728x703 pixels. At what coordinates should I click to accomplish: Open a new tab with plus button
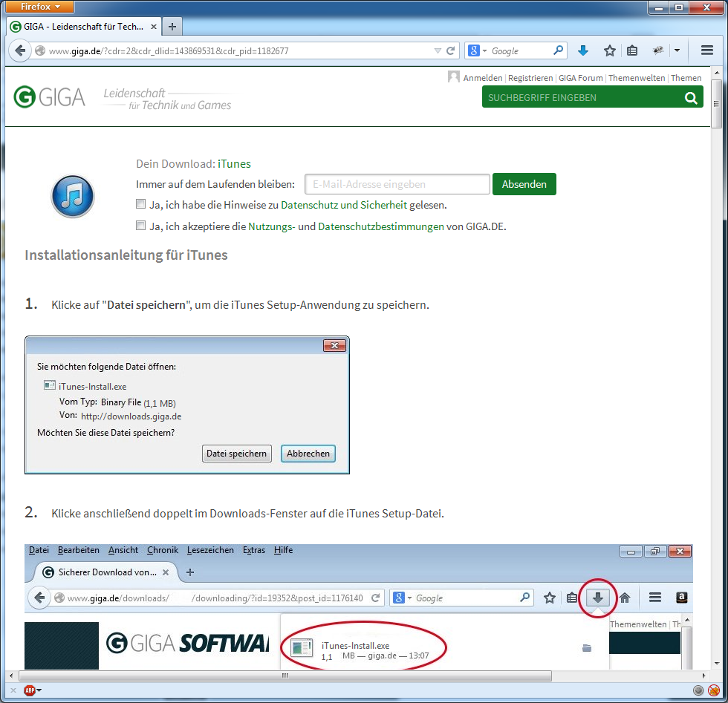[172, 27]
